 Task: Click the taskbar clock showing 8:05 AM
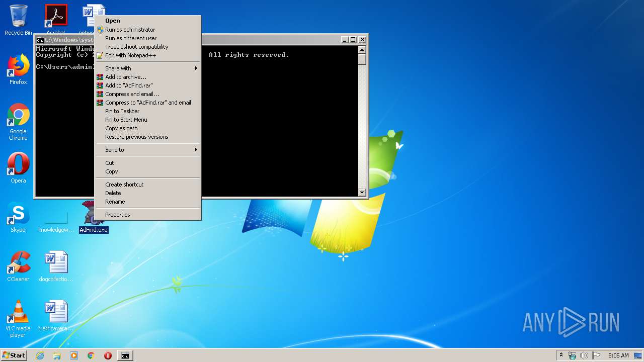click(x=618, y=355)
